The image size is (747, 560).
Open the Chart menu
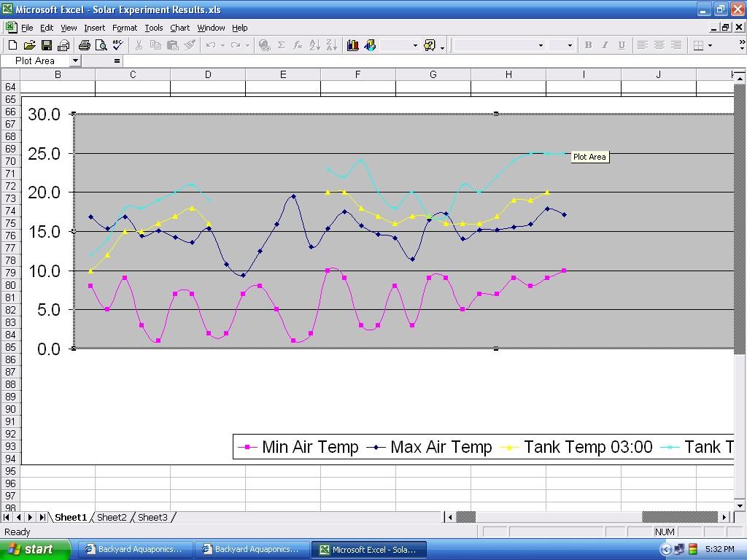pos(179,28)
